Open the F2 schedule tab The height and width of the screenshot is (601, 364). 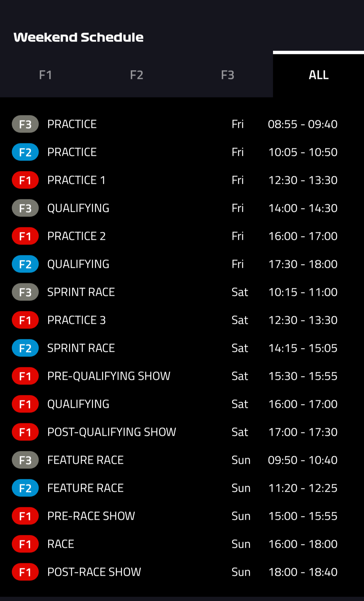tap(136, 75)
